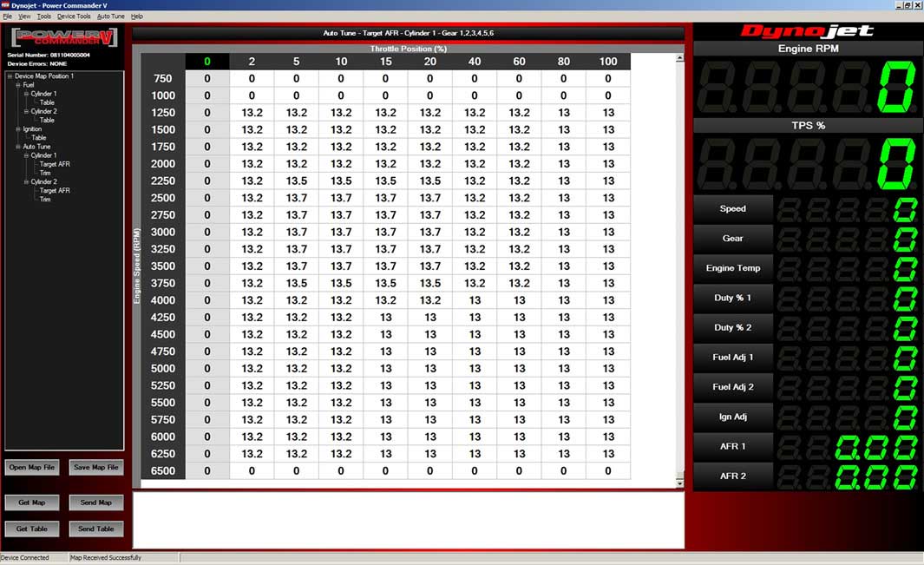Open the Tools menu

click(44, 16)
